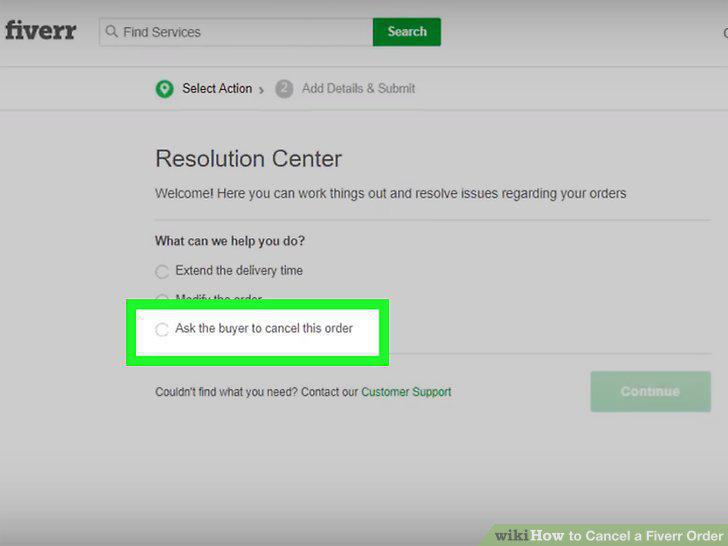Open the Customer Support link
This screenshot has width=728, height=546.
tap(406, 392)
